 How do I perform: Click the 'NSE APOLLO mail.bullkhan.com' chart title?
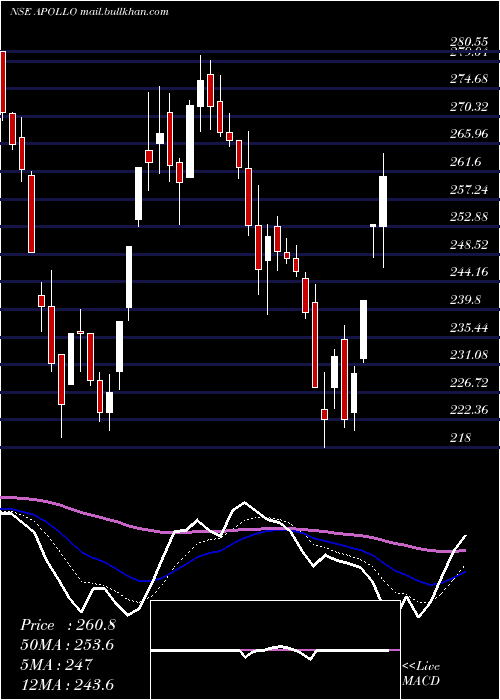[x=89, y=12]
